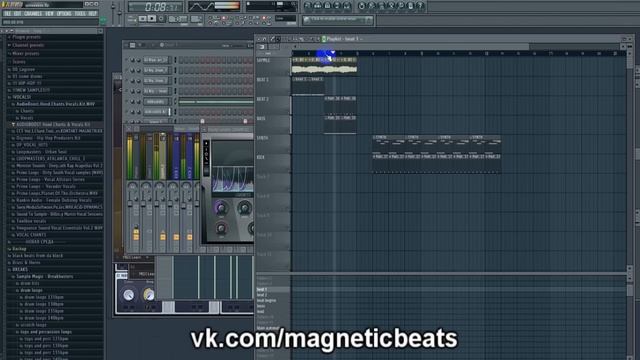This screenshot has height=360, width=640.
Task: Open the CHANNELS menu
Action: (x=33, y=14)
